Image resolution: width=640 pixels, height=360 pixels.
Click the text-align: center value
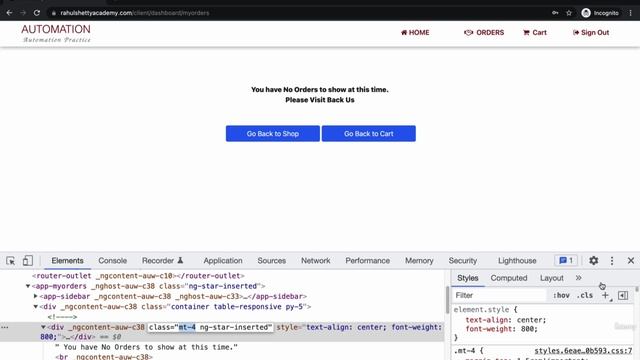point(531,320)
